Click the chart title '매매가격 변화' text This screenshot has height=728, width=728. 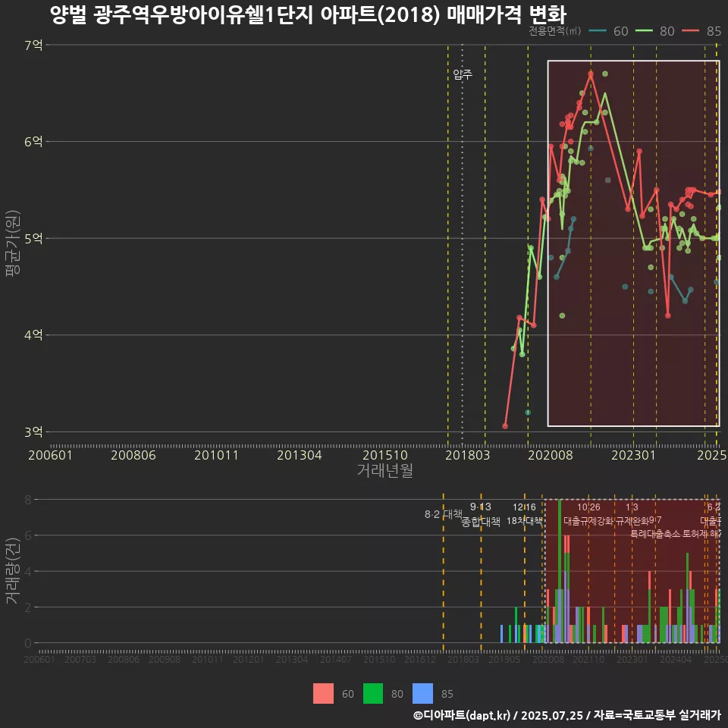pos(506,15)
